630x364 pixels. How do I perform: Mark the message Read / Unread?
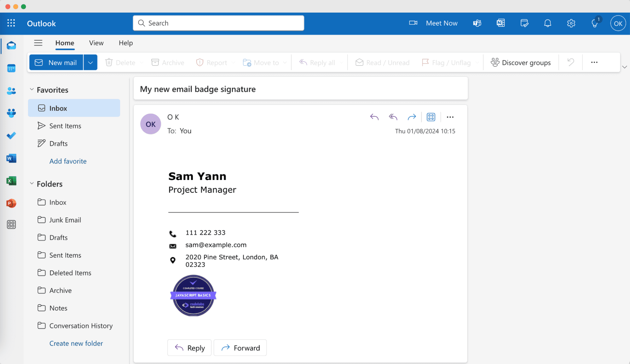[x=382, y=62]
